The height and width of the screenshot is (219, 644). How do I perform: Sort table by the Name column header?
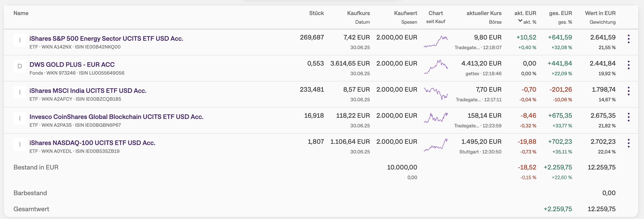(21, 13)
